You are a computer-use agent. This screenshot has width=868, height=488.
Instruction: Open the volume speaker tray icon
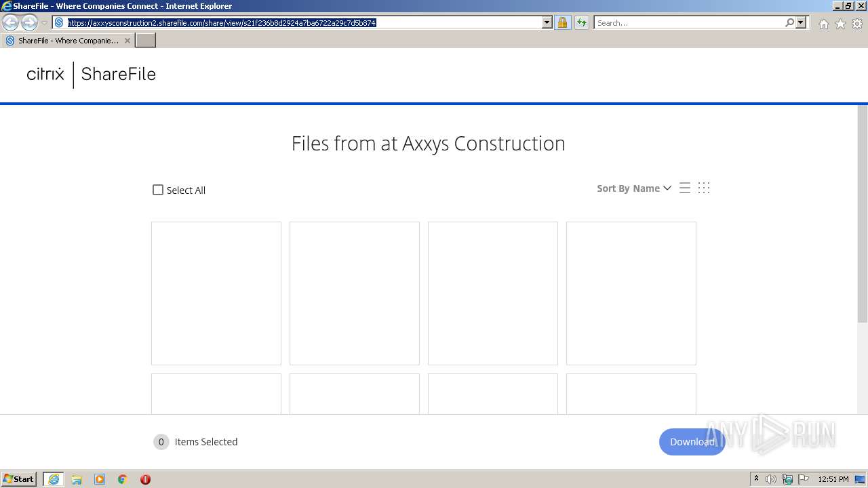pos(771,479)
